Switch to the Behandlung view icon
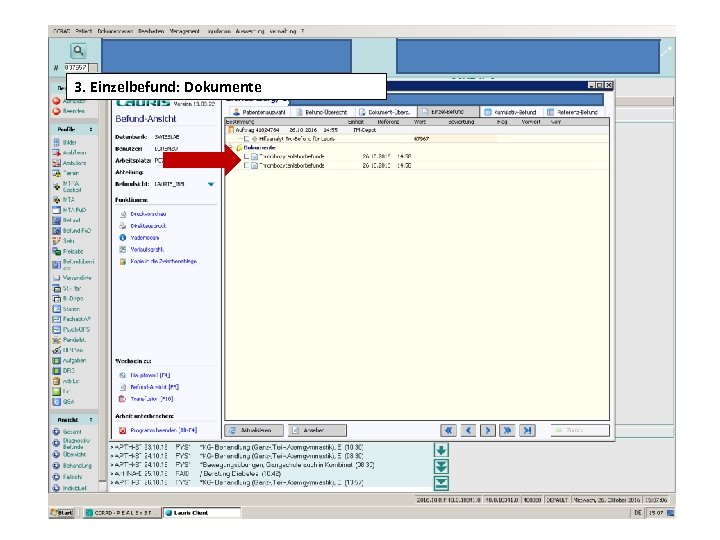720x540 pixels. tap(56, 466)
